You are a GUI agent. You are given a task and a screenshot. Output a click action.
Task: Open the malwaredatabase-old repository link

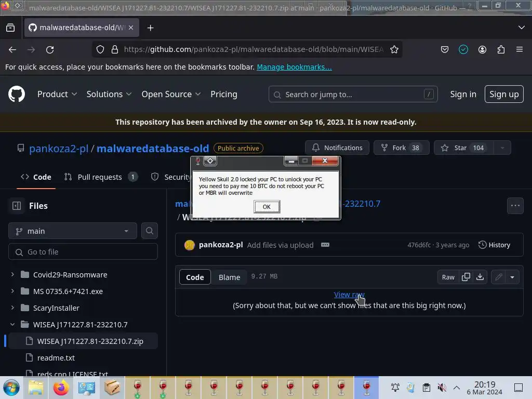click(x=153, y=148)
